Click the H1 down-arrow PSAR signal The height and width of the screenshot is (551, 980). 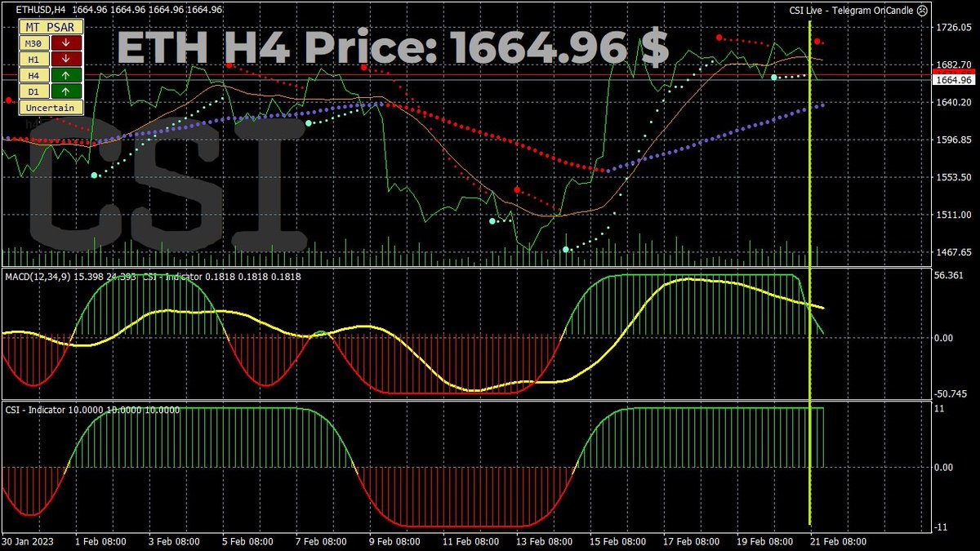[x=66, y=59]
